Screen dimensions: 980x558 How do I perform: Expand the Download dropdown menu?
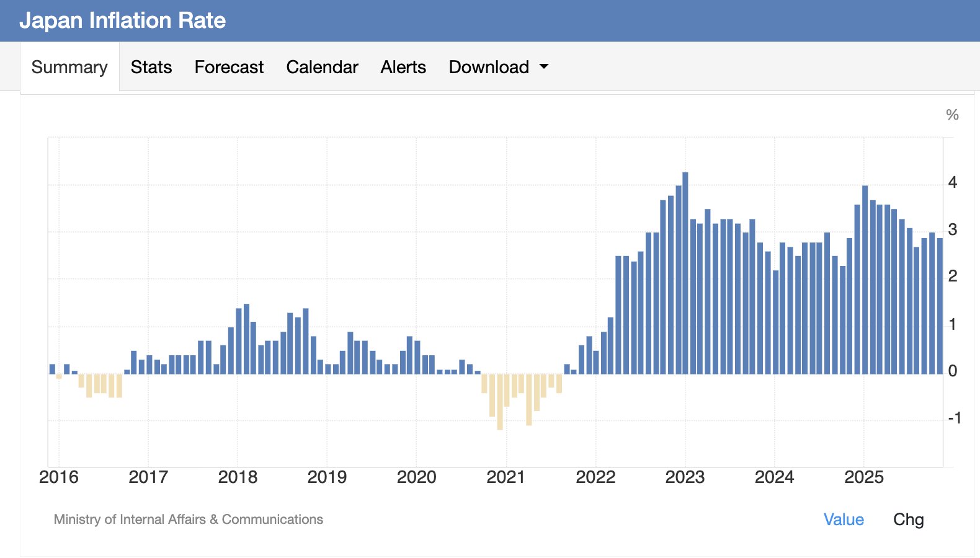click(x=489, y=67)
